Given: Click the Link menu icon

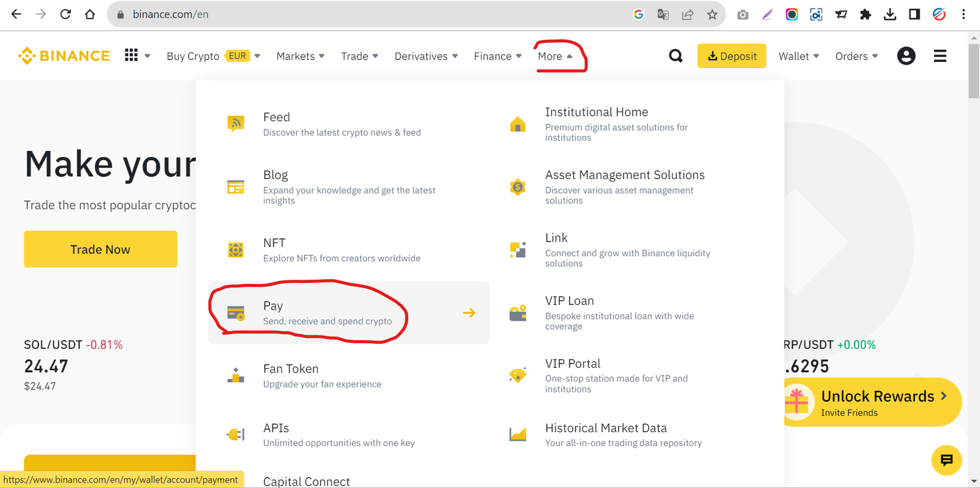Looking at the screenshot, I should (518, 250).
